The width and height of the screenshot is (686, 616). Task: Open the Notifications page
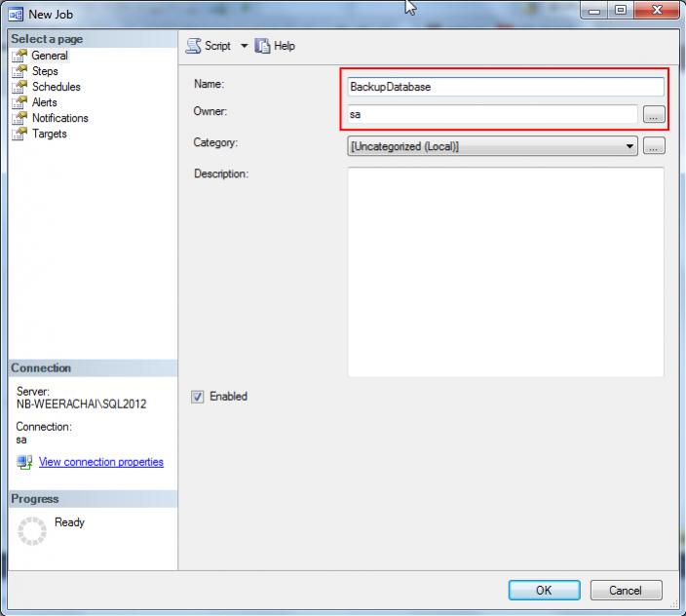(60, 119)
